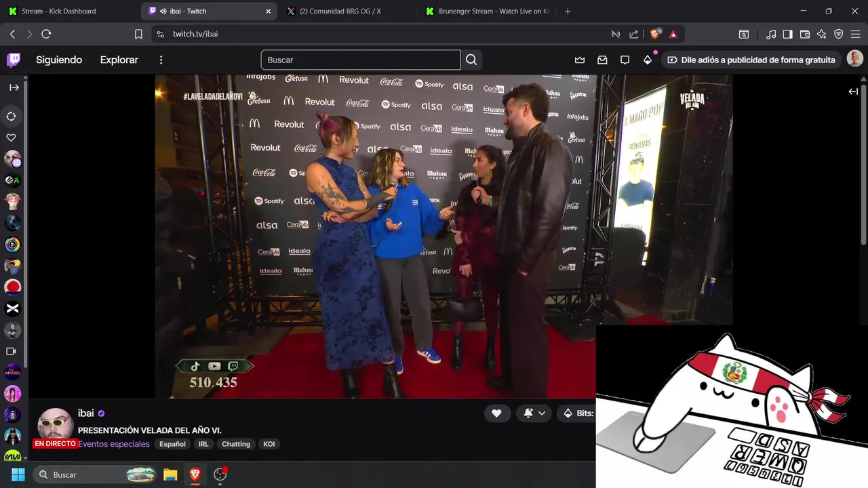
Task: Expand notification options chevron
Action: coord(542,413)
